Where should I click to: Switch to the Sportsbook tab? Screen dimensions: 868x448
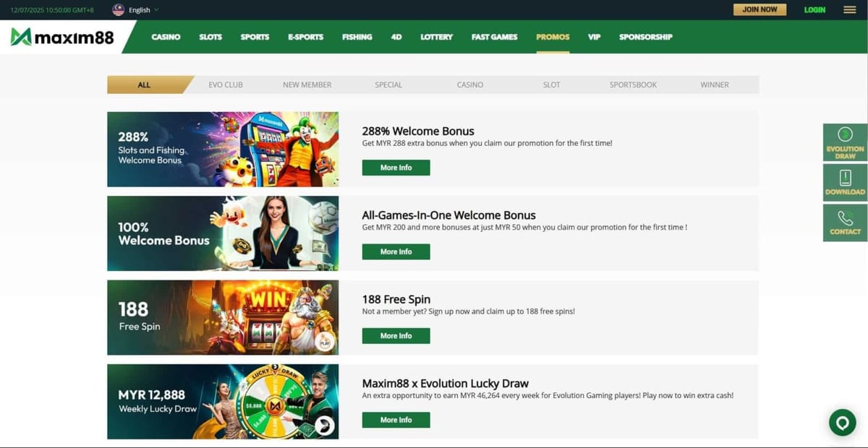click(x=633, y=85)
